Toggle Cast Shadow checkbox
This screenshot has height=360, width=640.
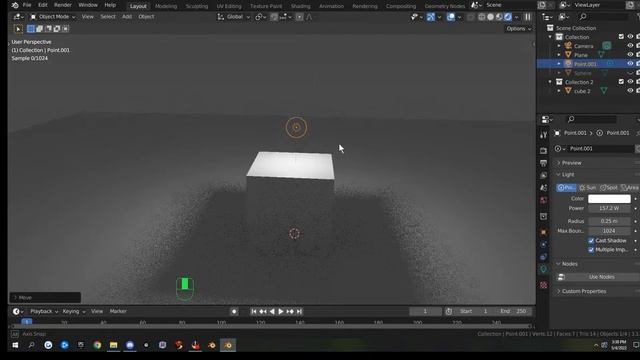591,241
